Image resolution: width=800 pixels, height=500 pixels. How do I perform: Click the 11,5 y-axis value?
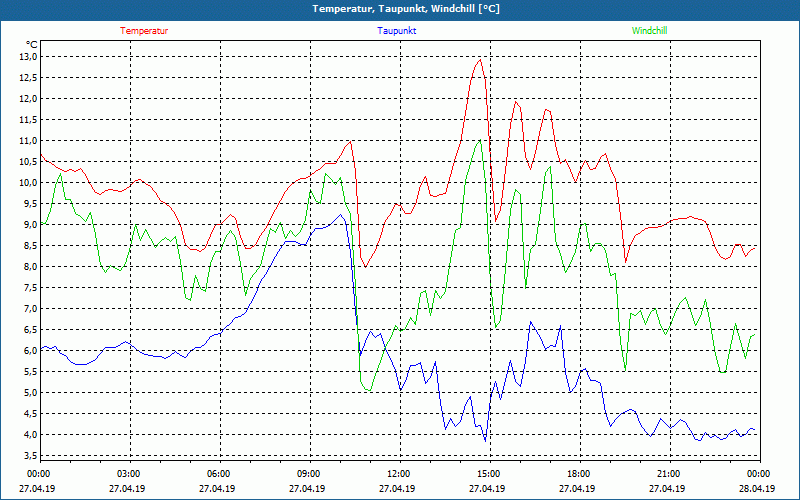29,119
